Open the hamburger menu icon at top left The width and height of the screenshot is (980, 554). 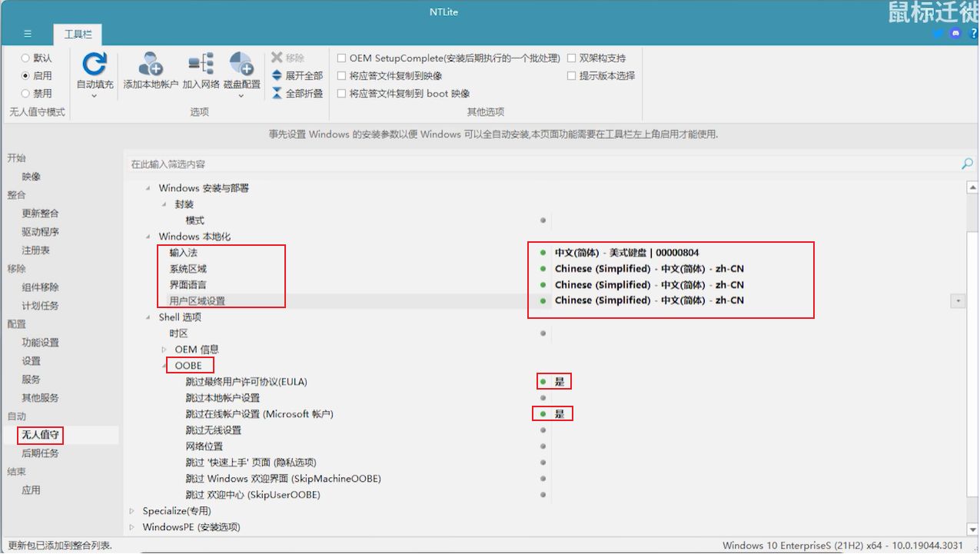click(28, 34)
